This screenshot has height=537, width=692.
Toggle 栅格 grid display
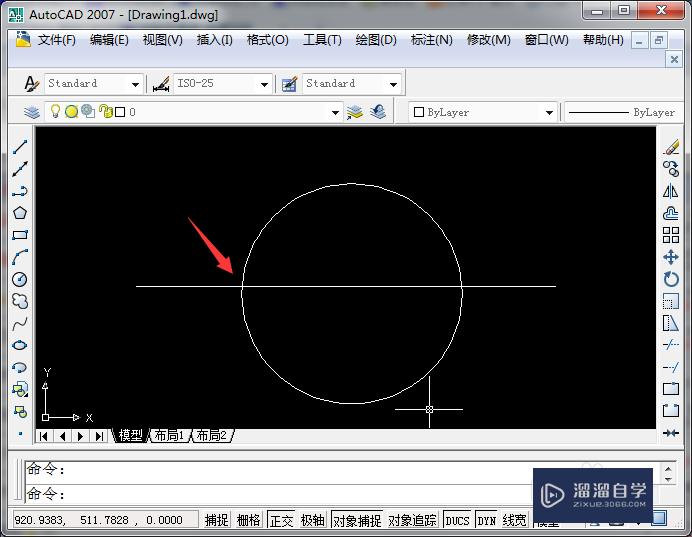(248, 521)
